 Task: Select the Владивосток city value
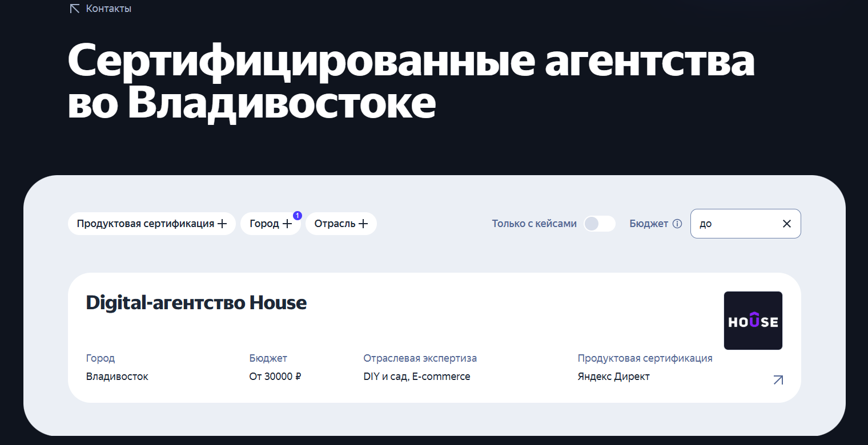point(117,377)
